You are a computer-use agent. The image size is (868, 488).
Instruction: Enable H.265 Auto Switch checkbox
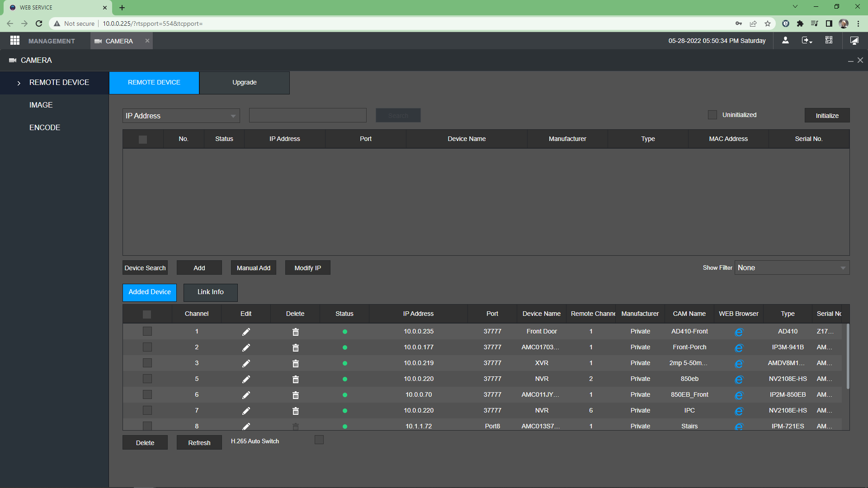click(319, 440)
